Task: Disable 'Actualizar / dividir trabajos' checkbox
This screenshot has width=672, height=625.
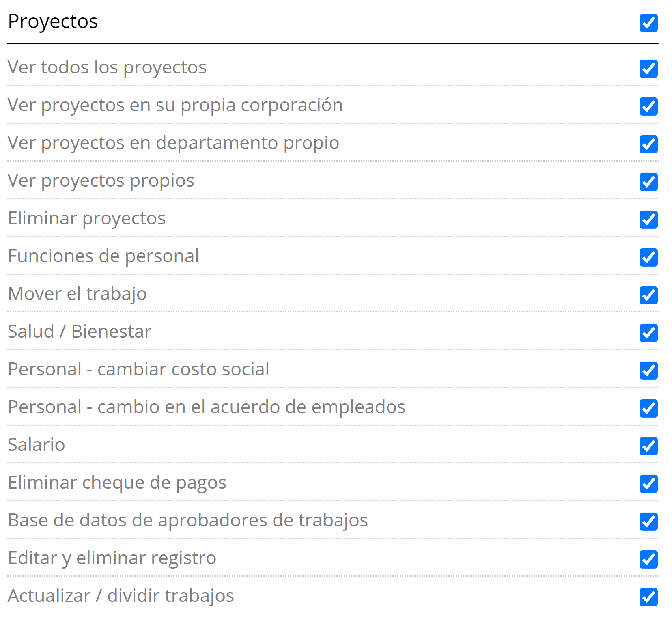Action: pos(648,597)
